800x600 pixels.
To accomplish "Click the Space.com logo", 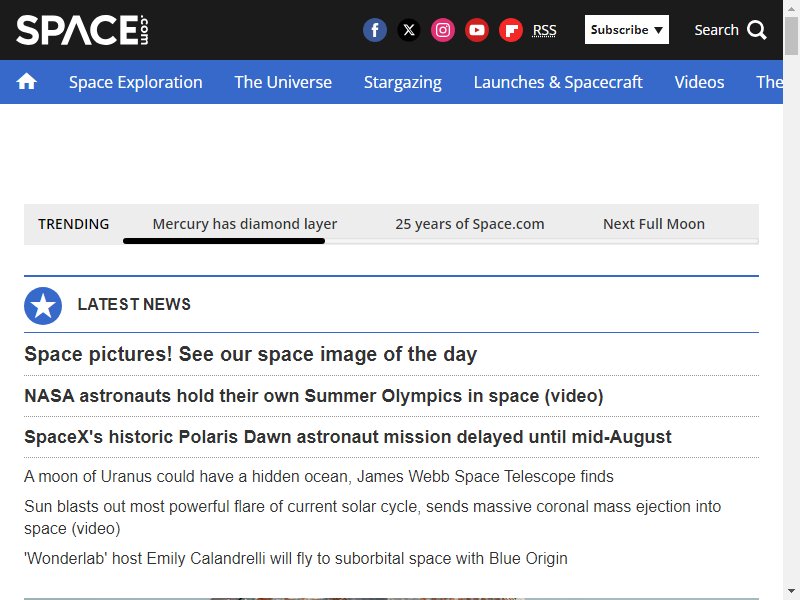I will pos(82,30).
